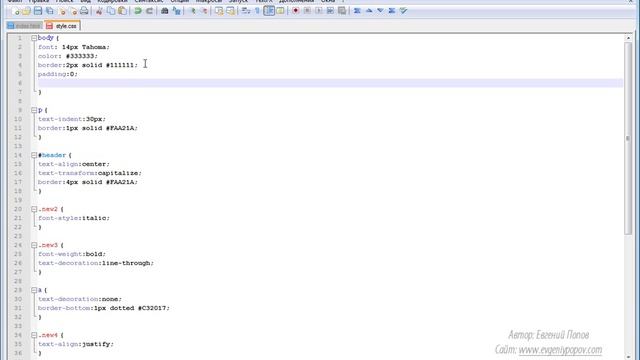Click the macro Playback icon
Screen dimensions: 640x360
click(318, 11)
